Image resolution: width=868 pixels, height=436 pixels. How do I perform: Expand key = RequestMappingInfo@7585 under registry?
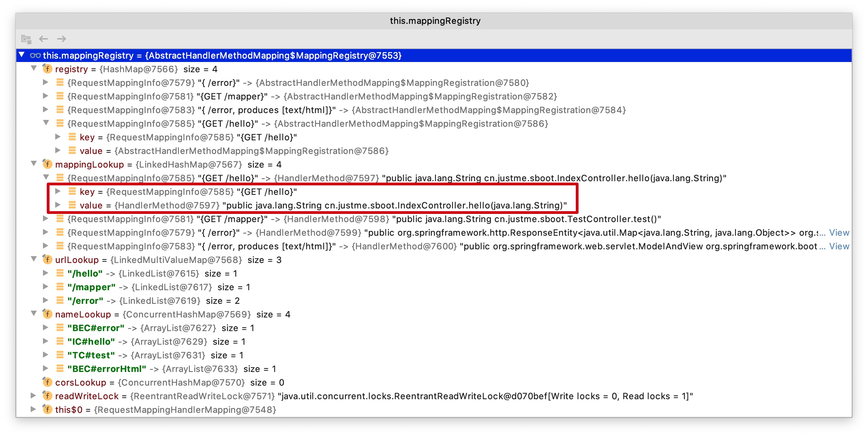pyautogui.click(x=58, y=137)
